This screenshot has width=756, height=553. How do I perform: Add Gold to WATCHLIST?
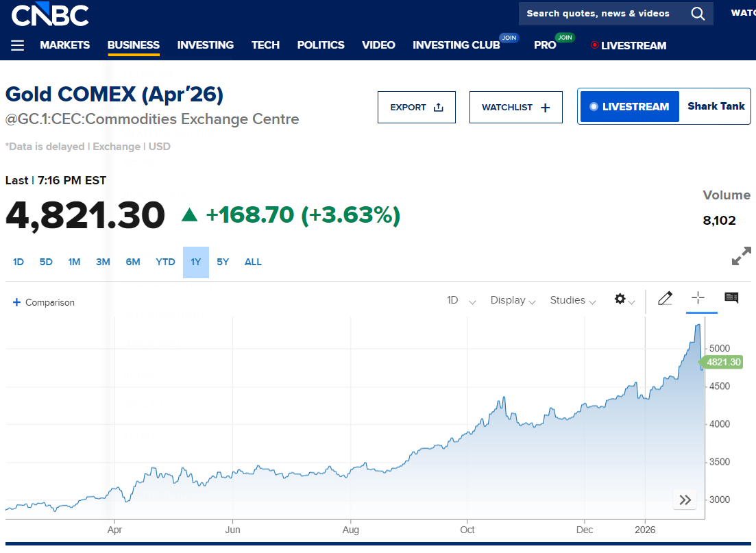pyautogui.click(x=516, y=107)
